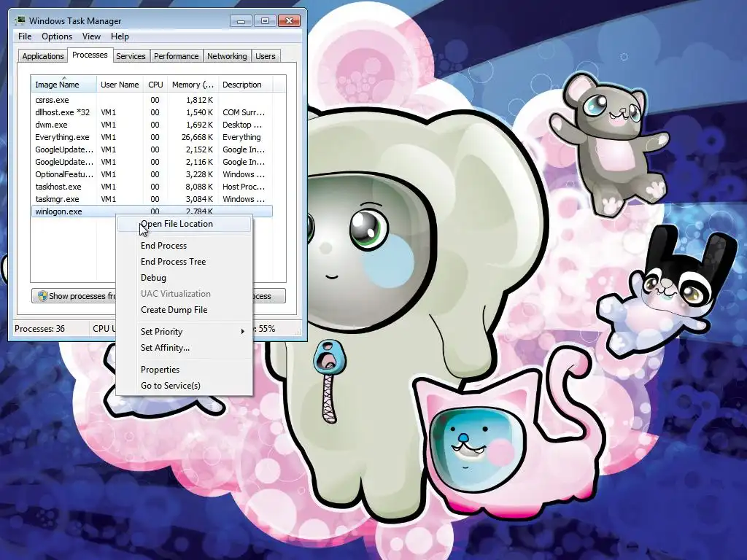Click the shield icon on Show processes button
This screenshot has width=747, height=560.
[x=42, y=296]
